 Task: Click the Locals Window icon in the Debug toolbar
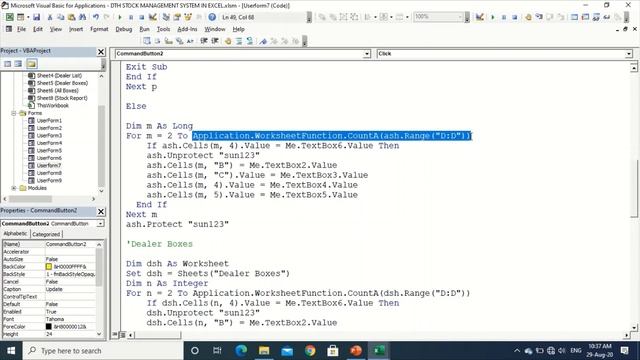(574, 17)
